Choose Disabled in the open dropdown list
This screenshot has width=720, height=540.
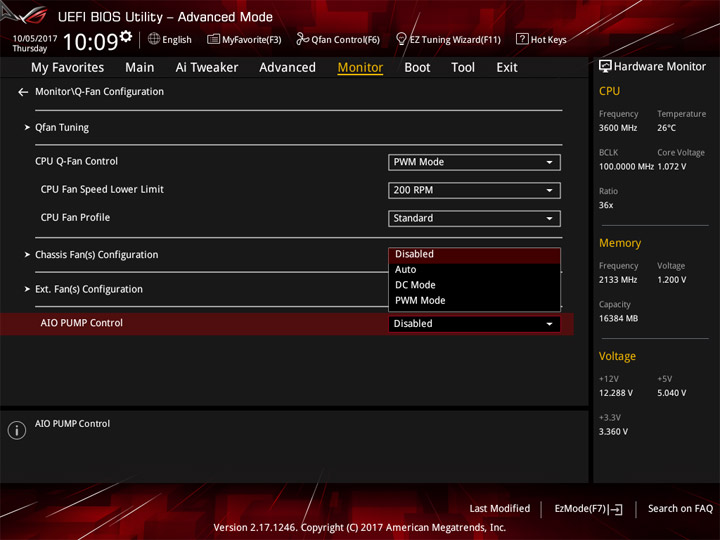tap(474, 254)
